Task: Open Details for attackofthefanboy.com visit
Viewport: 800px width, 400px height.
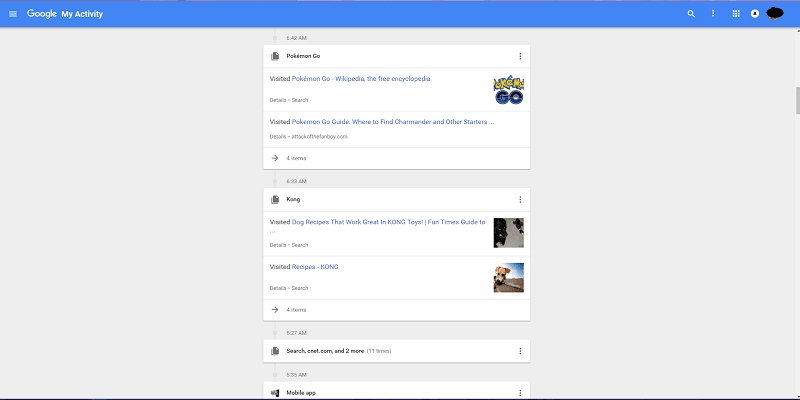Action: click(x=278, y=137)
